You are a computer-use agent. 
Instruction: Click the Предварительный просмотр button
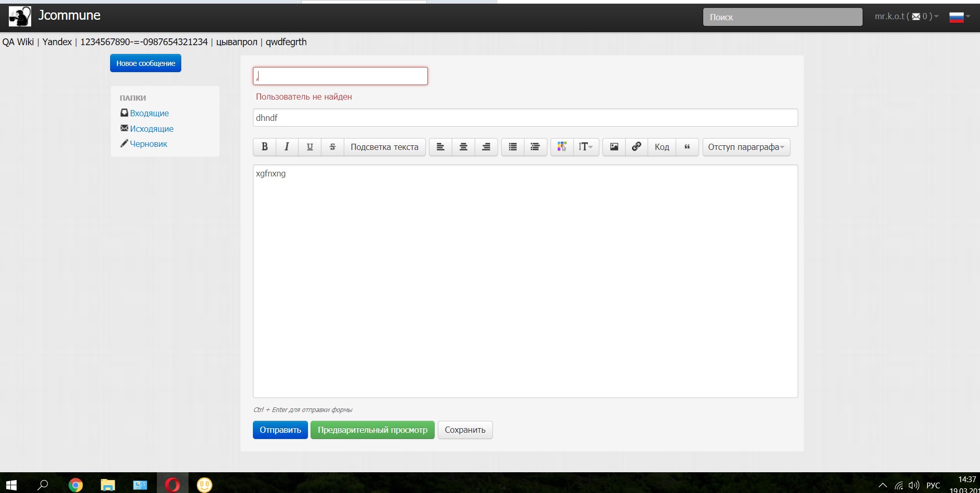(372, 430)
